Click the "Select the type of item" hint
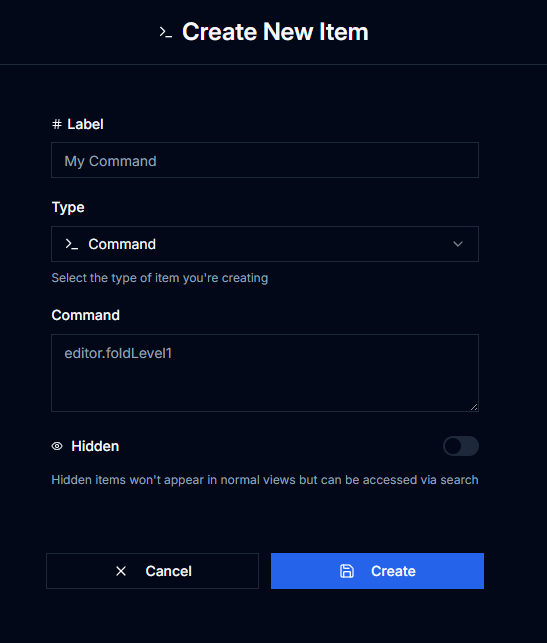 160,278
